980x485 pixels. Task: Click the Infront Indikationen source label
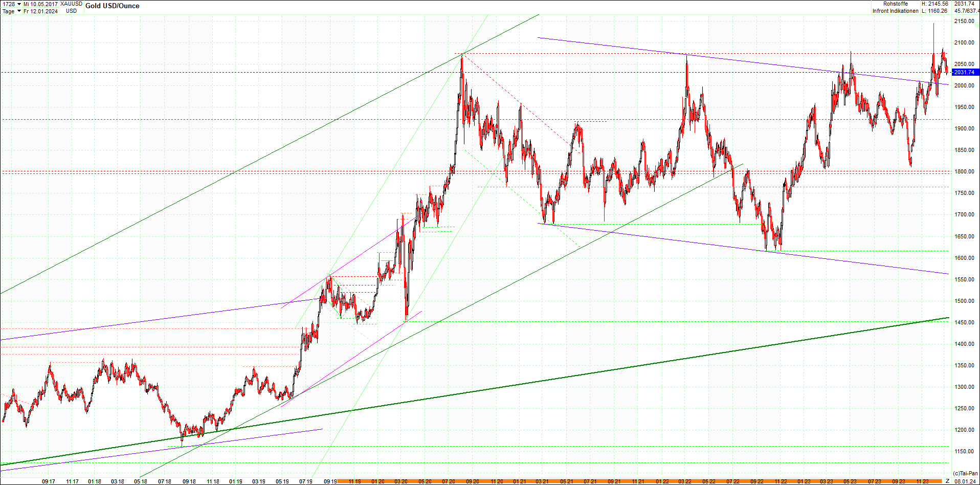pos(895,11)
